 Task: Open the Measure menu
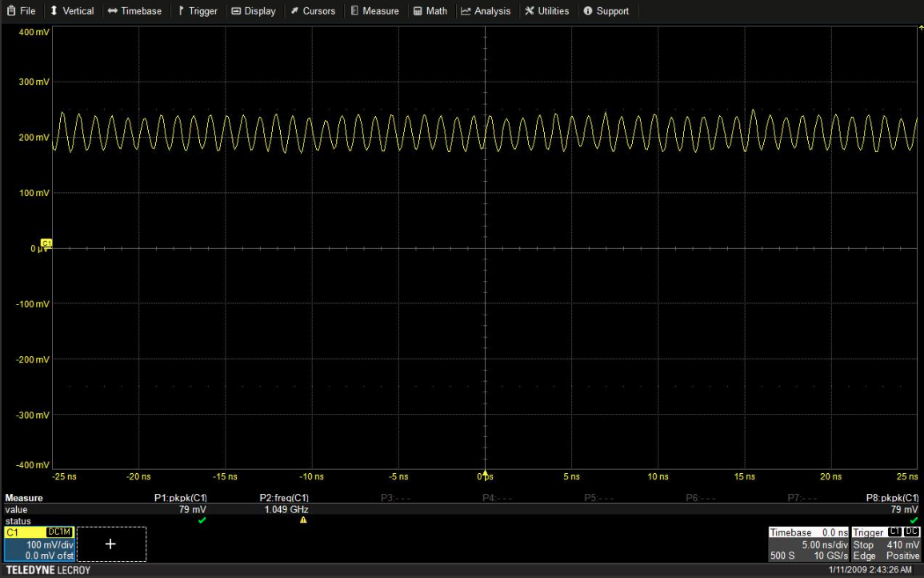point(374,10)
